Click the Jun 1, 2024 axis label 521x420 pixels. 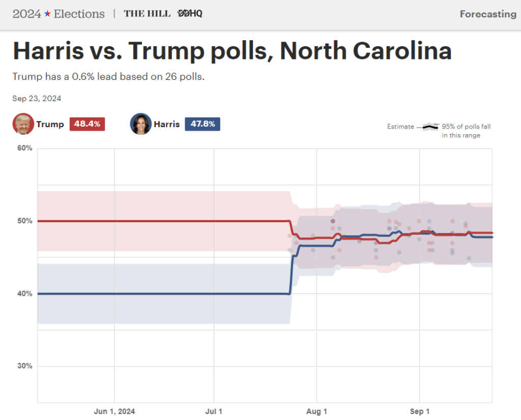[114, 411]
